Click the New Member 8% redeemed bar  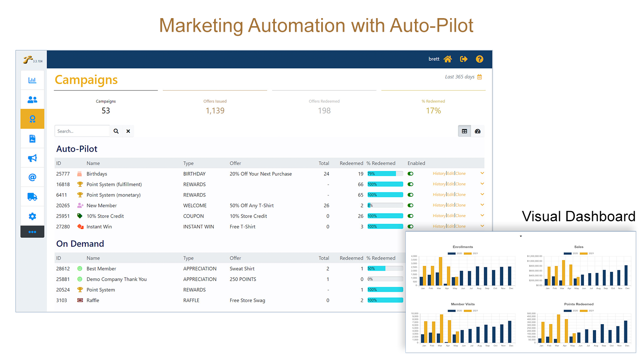tap(385, 206)
